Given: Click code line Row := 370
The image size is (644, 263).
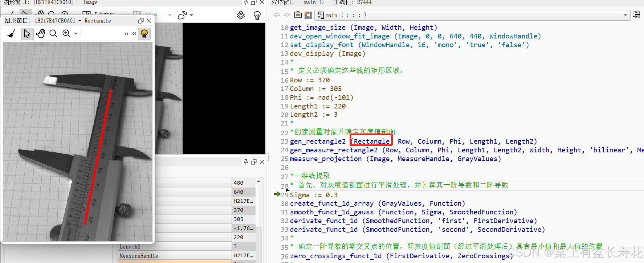Looking at the screenshot, I should pyautogui.click(x=310, y=80).
